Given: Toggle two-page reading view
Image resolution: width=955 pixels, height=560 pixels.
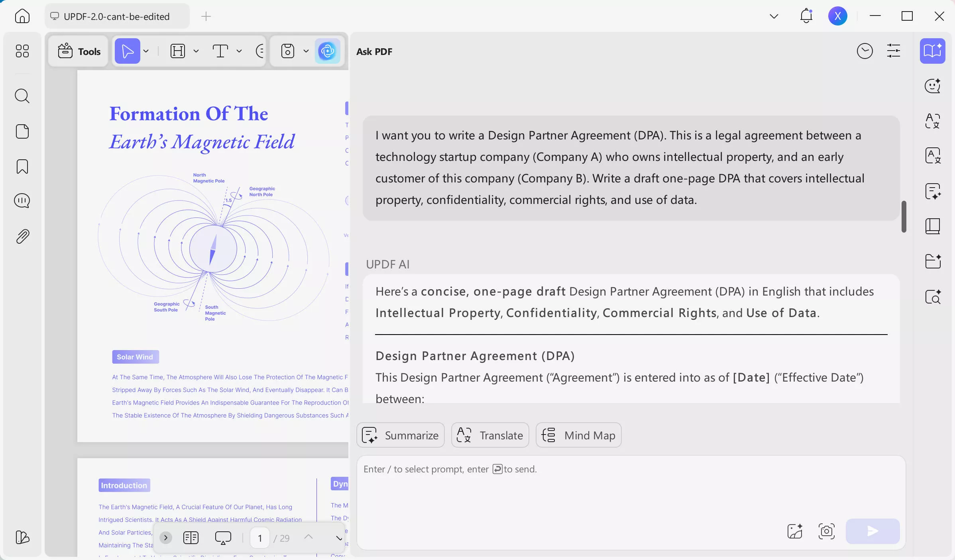Looking at the screenshot, I should 191,538.
